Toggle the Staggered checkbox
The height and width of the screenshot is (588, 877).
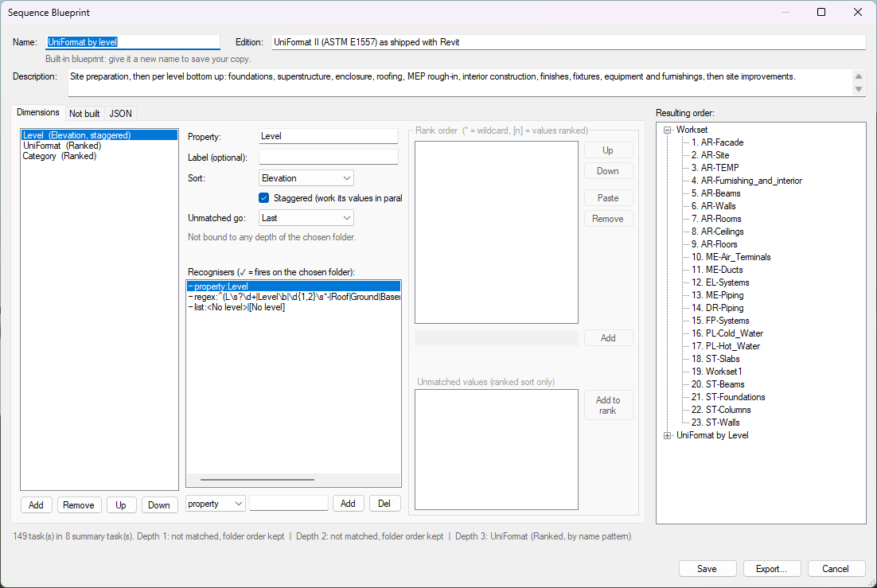pos(264,198)
